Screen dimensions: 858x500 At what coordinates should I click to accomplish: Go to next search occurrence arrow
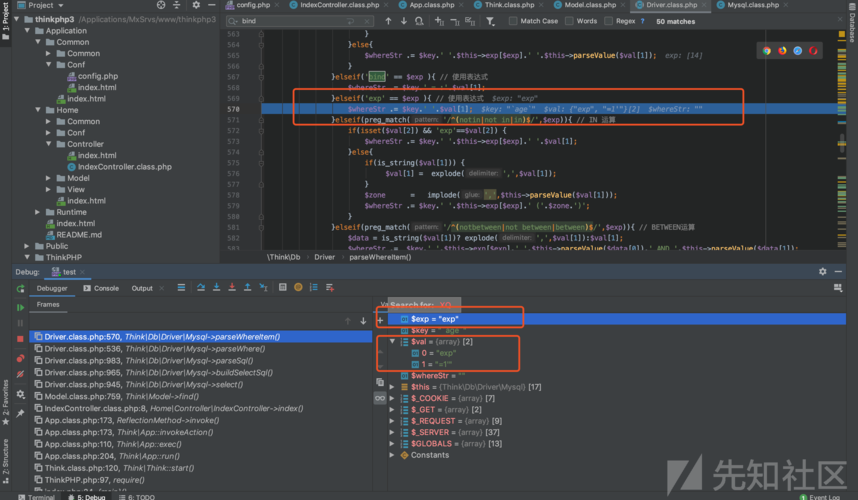404,21
